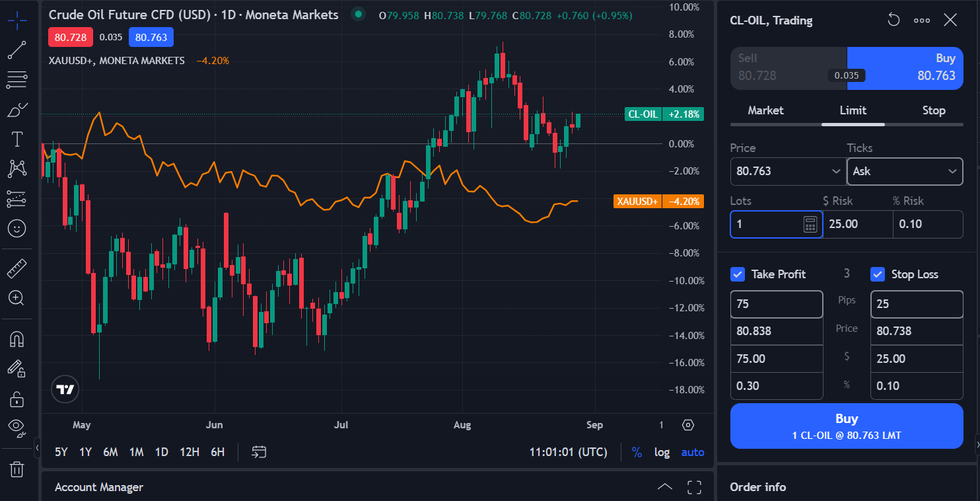Activate the Zoom In tool
Viewport: 980px width, 501px height.
pyautogui.click(x=17, y=298)
